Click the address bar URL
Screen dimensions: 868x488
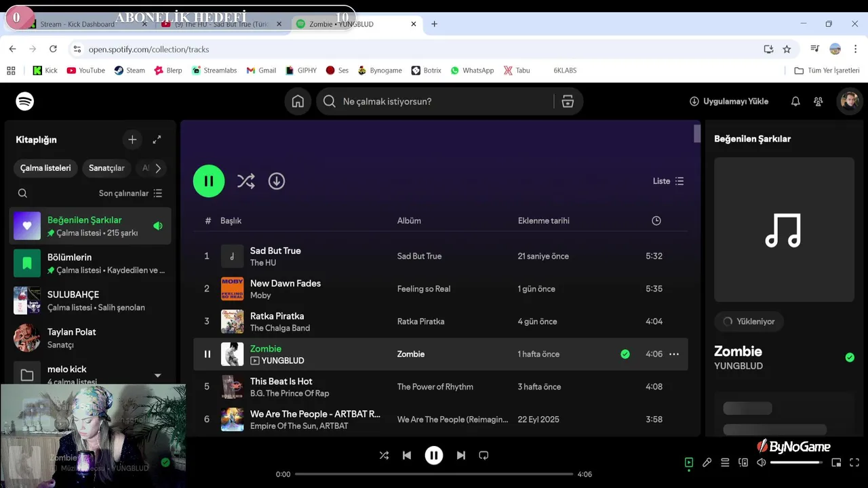tap(149, 49)
